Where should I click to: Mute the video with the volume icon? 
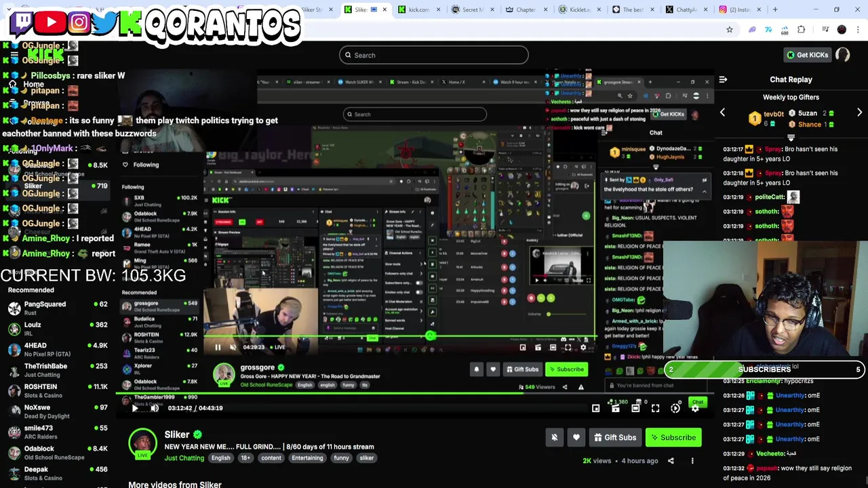(x=155, y=408)
